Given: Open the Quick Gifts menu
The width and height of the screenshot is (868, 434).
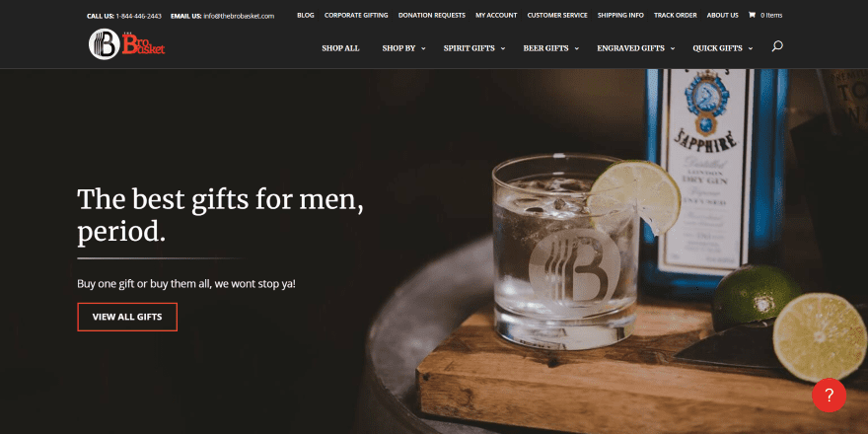Looking at the screenshot, I should tap(722, 48).
